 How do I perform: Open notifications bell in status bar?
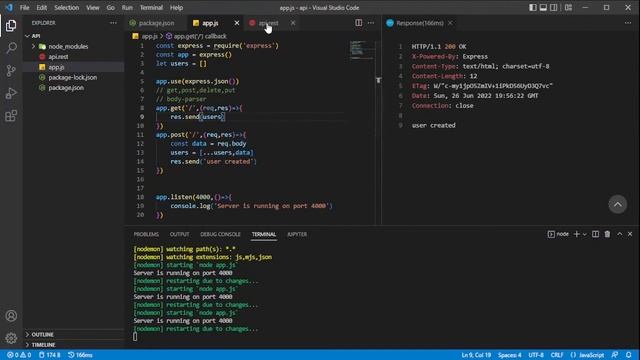[629, 355]
